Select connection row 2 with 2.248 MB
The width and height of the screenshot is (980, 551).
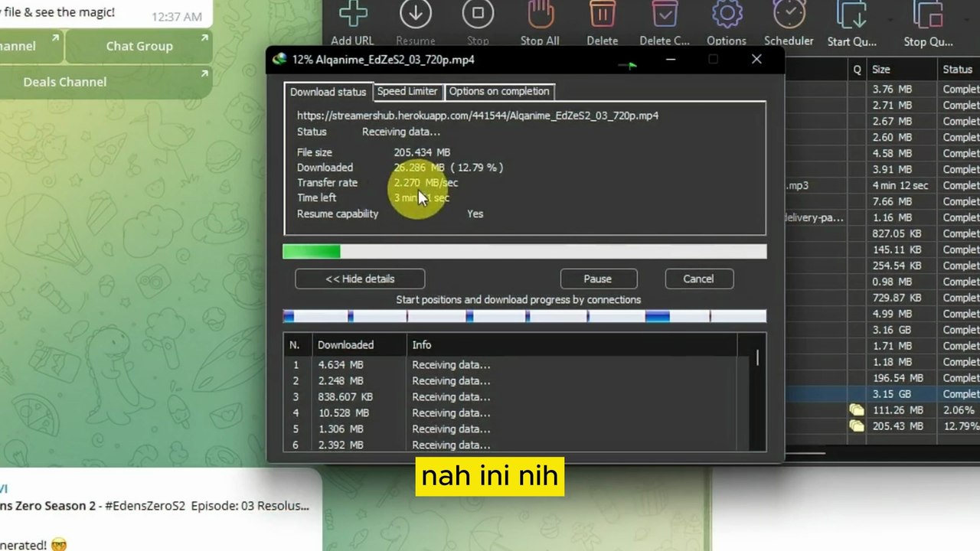tap(516, 381)
